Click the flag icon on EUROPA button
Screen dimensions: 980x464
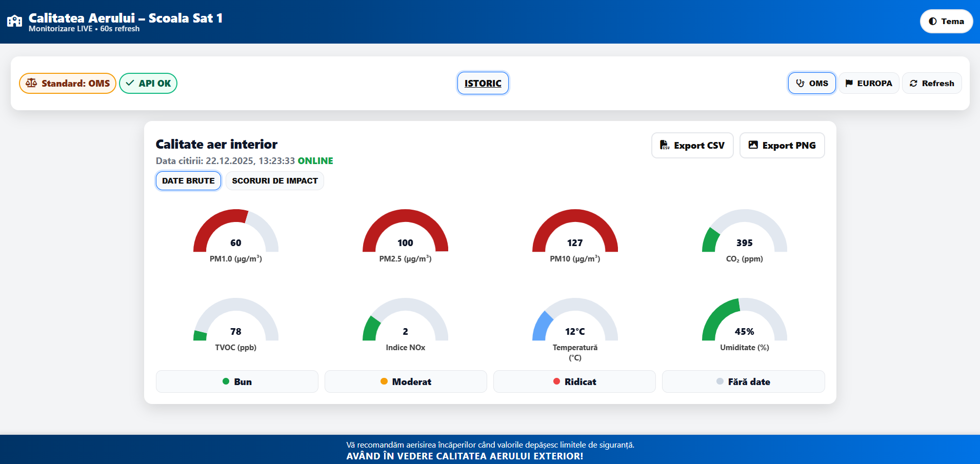tap(849, 83)
